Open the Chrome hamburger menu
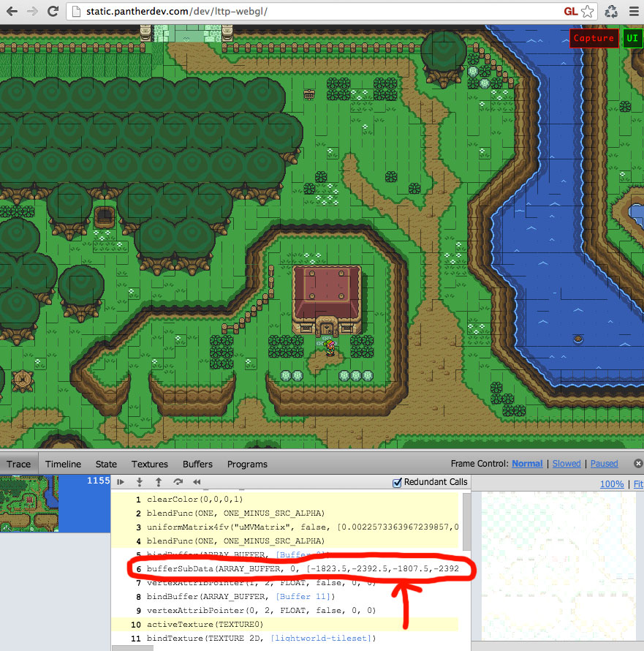Screen dimensions: 644x651 [x=634, y=11]
